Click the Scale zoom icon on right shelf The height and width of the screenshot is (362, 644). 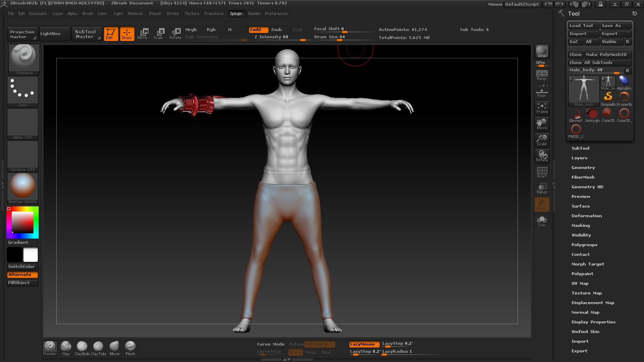542,140
